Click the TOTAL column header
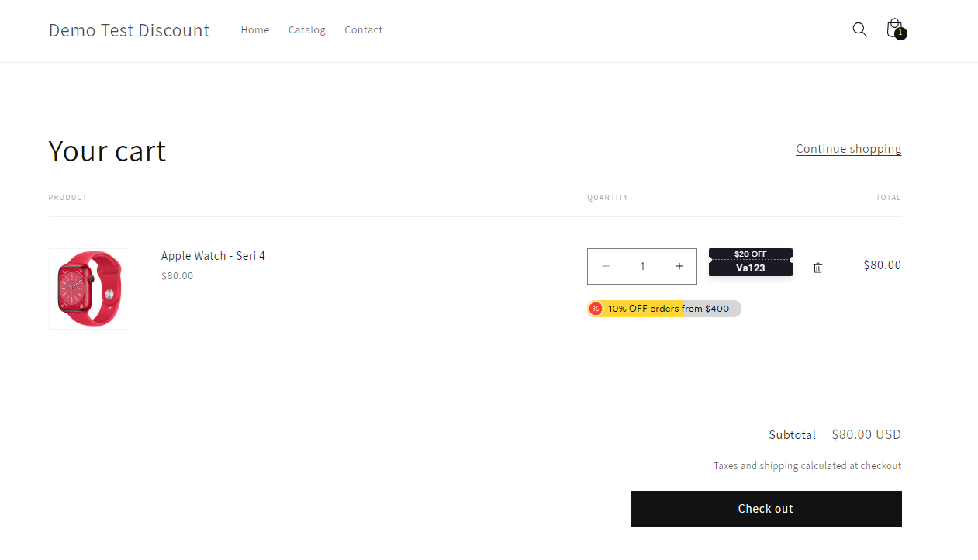978x560 pixels. click(x=889, y=198)
